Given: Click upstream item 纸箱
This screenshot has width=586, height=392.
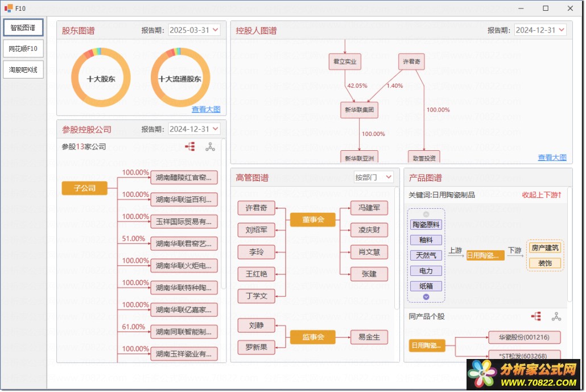Looking at the screenshot, I should 426,286.
